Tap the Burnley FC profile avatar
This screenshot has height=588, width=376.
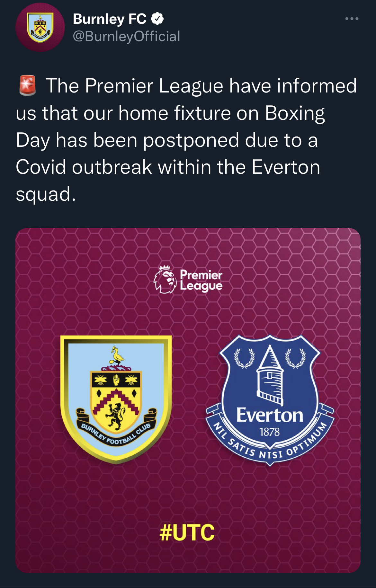coord(40,27)
